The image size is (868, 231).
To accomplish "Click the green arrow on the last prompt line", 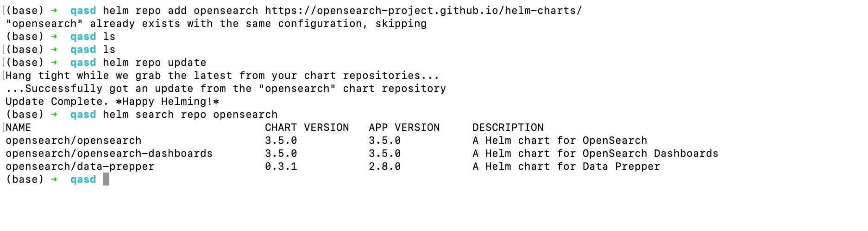I will tap(54, 180).
